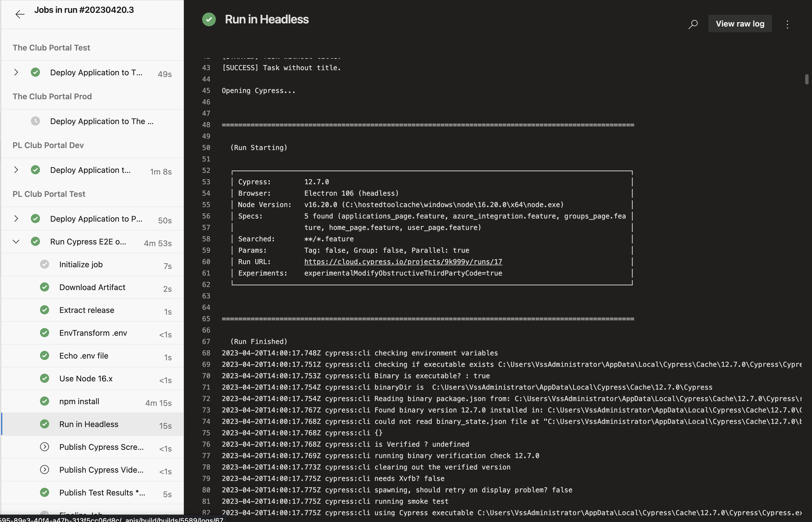Click the green checkmark beside Run in Headless heading
This screenshot has width=812, height=522.
click(209, 19)
